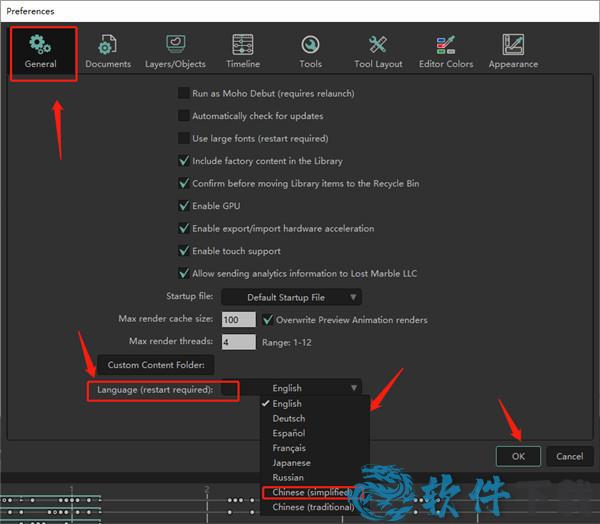Open the Tool Layout preferences icon
The width and height of the screenshot is (600, 524).
pos(378,44)
